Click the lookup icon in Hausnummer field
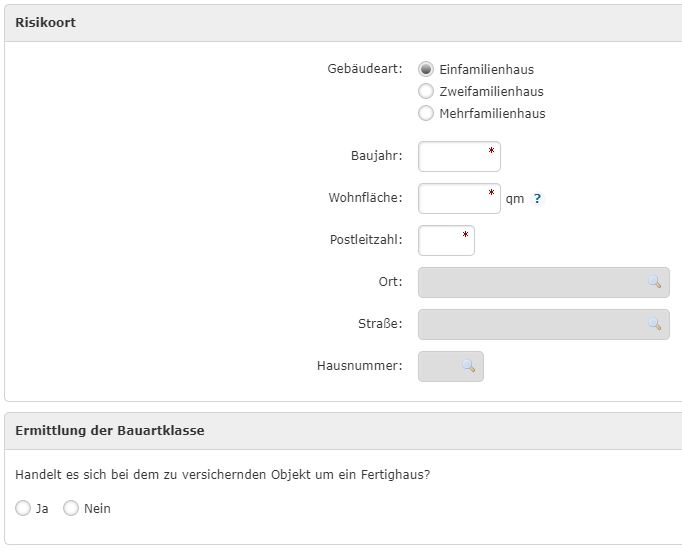 (468, 366)
